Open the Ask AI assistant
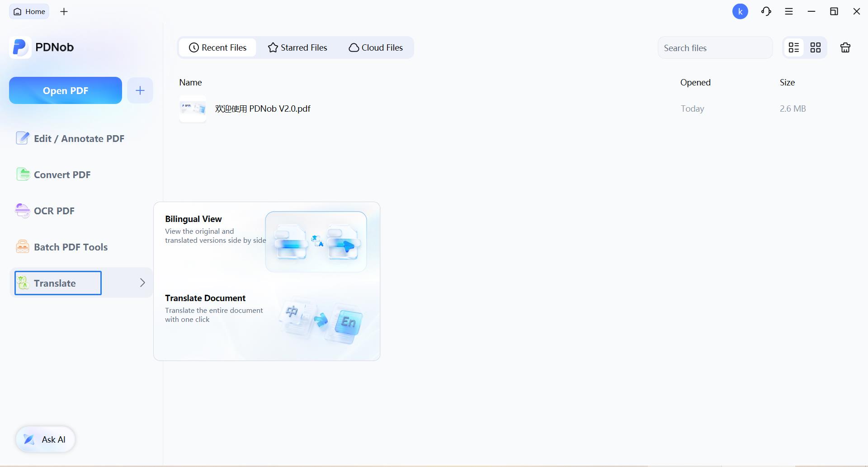Viewport: 868px width, 467px height. click(x=45, y=439)
